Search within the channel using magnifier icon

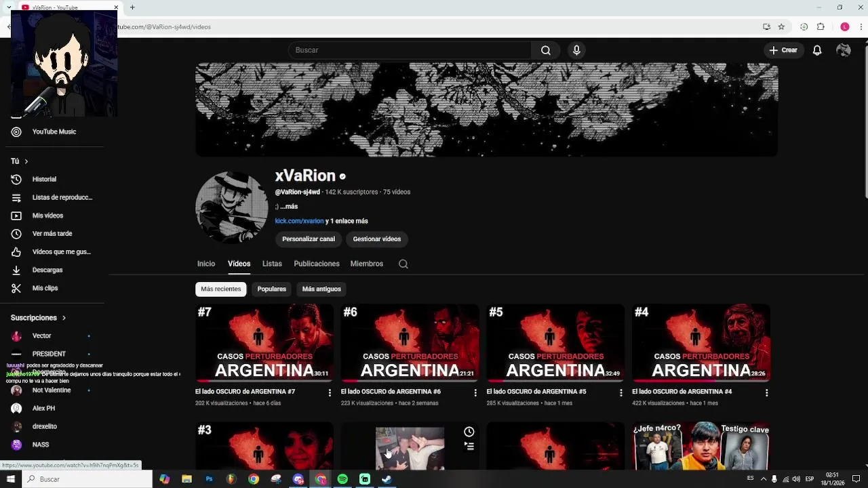click(403, 264)
